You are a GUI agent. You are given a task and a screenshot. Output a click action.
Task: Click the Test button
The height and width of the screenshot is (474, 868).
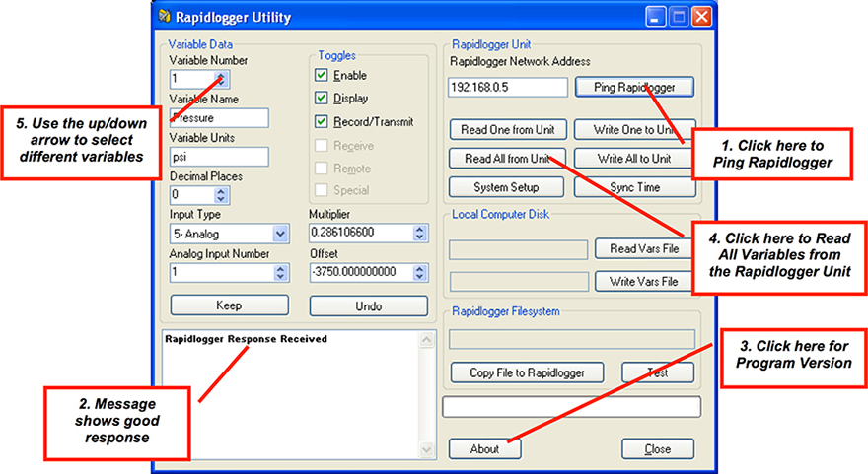(x=658, y=372)
